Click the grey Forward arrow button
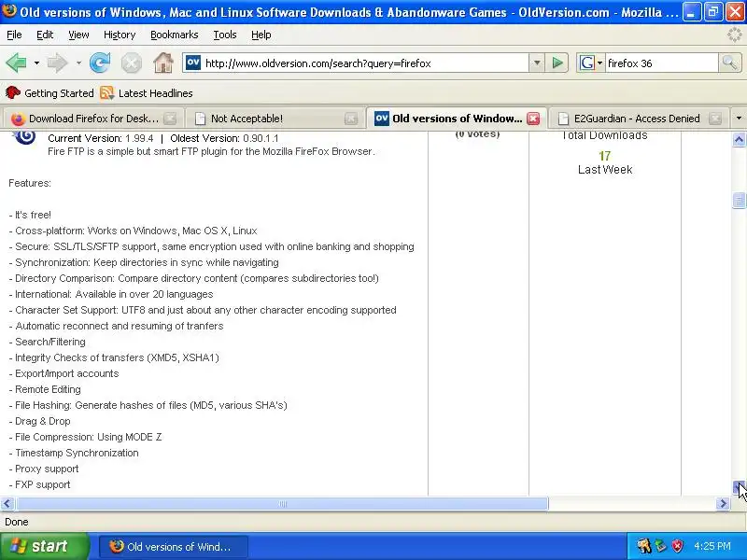The width and height of the screenshot is (747, 560). click(x=57, y=63)
